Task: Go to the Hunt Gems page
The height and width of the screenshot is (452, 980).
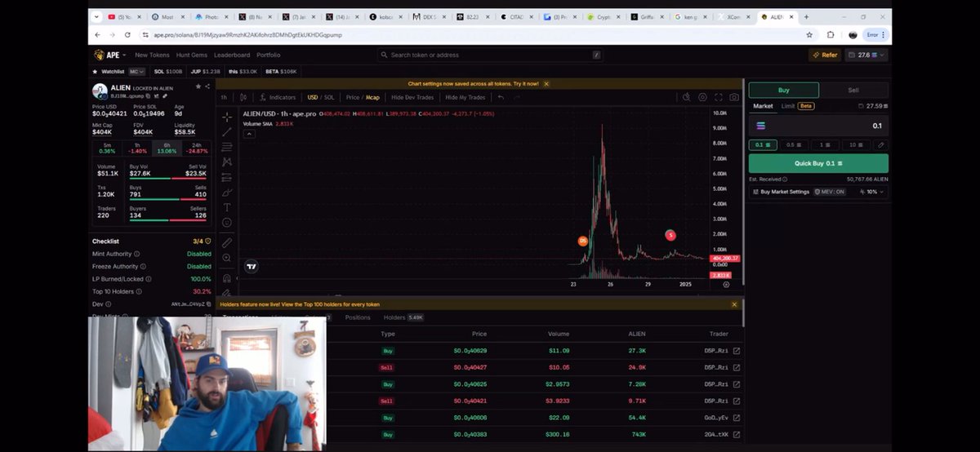Action: click(x=192, y=55)
